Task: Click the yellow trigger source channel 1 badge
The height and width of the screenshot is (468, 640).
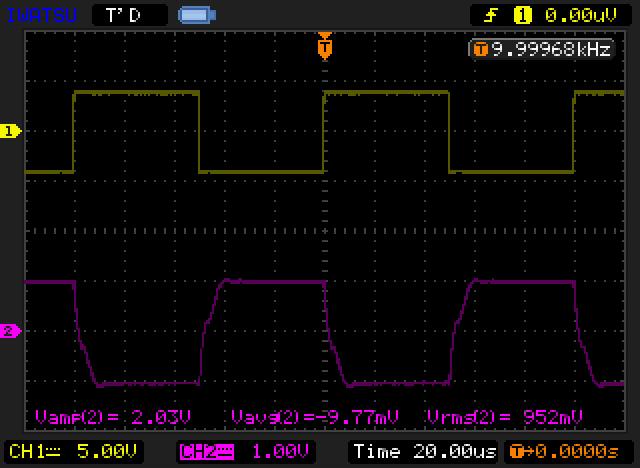Action: pyautogui.click(x=522, y=16)
